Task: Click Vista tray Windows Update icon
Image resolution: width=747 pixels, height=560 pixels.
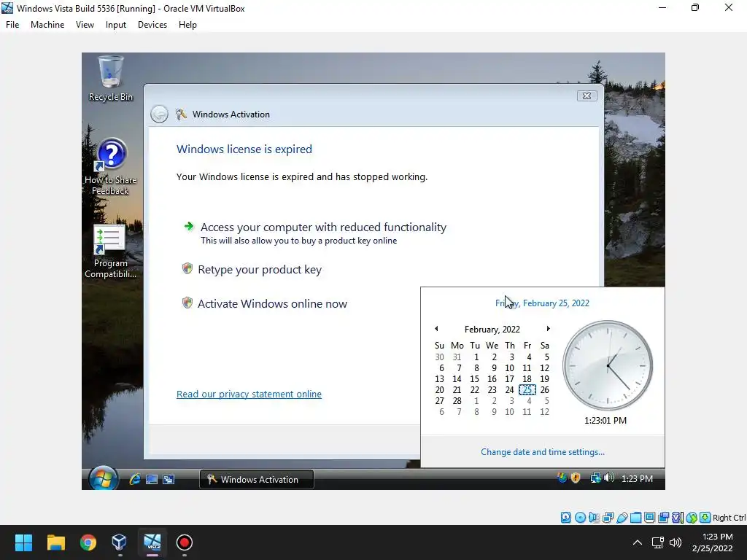Action: point(562,478)
